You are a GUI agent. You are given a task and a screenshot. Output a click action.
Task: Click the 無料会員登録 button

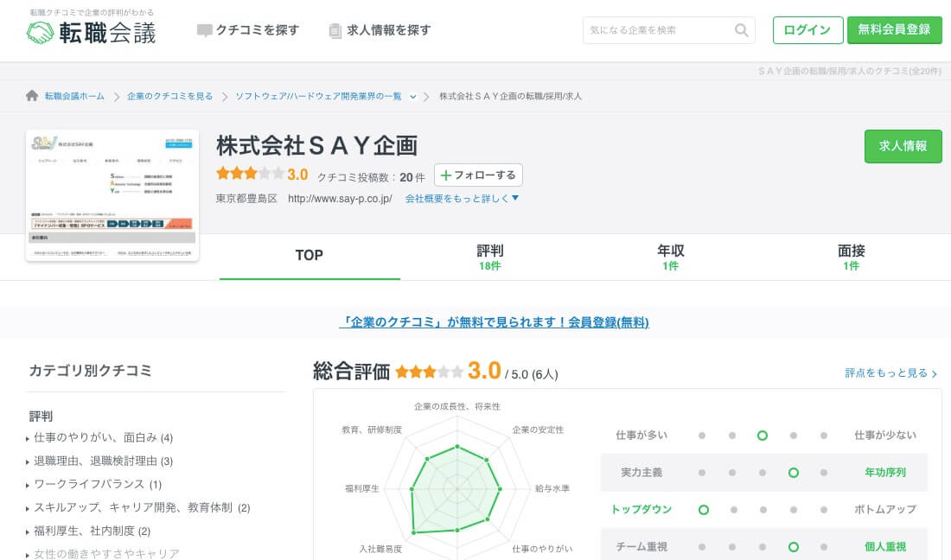click(895, 30)
